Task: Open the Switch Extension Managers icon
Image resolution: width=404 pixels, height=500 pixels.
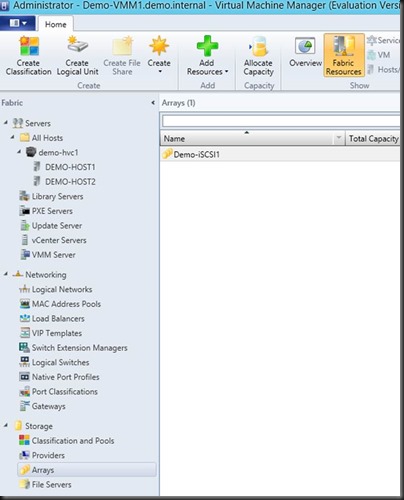Action: tap(24, 347)
